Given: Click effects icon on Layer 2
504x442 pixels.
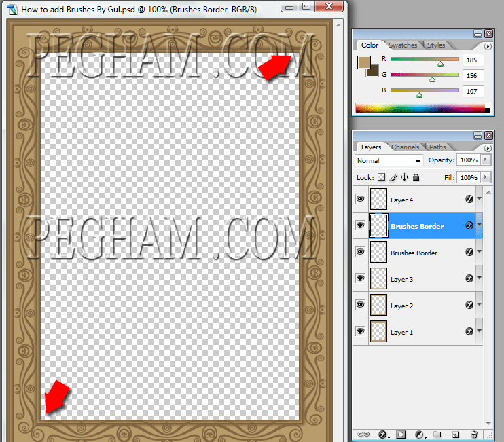Looking at the screenshot, I should [x=469, y=305].
